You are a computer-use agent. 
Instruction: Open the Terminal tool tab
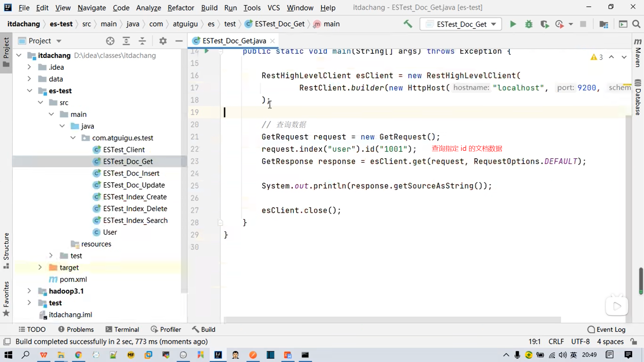click(122, 329)
